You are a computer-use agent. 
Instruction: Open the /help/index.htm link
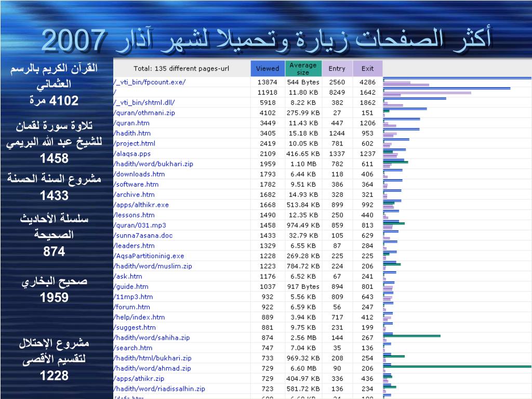point(139,317)
